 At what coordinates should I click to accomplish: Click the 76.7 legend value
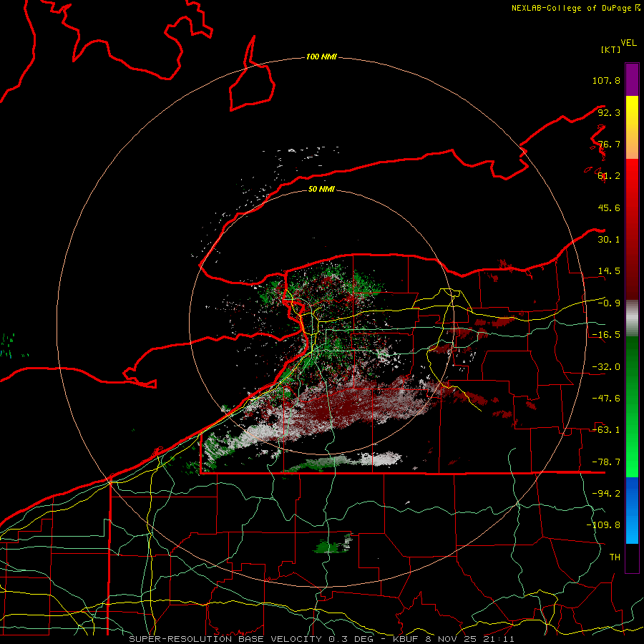click(609, 144)
